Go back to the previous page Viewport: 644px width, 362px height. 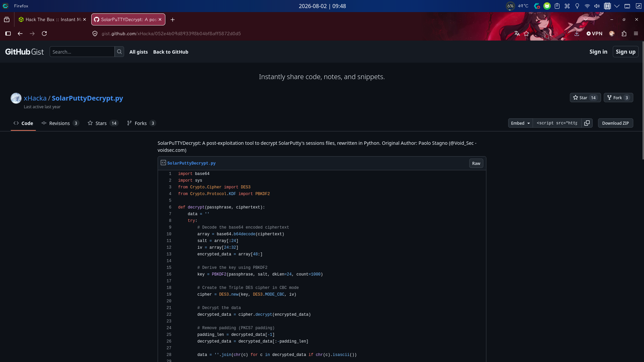click(x=20, y=34)
